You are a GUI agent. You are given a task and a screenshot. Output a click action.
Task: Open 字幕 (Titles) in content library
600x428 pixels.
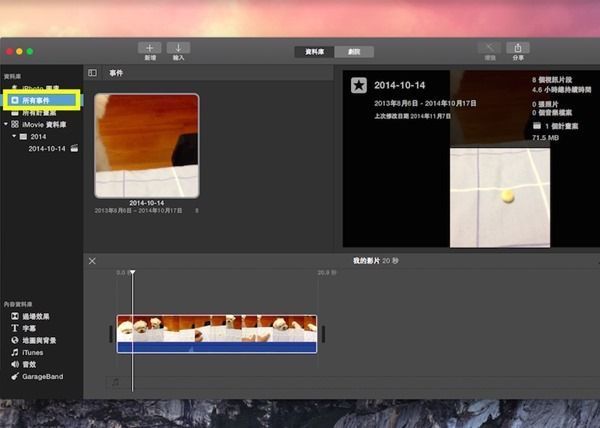tap(29, 328)
